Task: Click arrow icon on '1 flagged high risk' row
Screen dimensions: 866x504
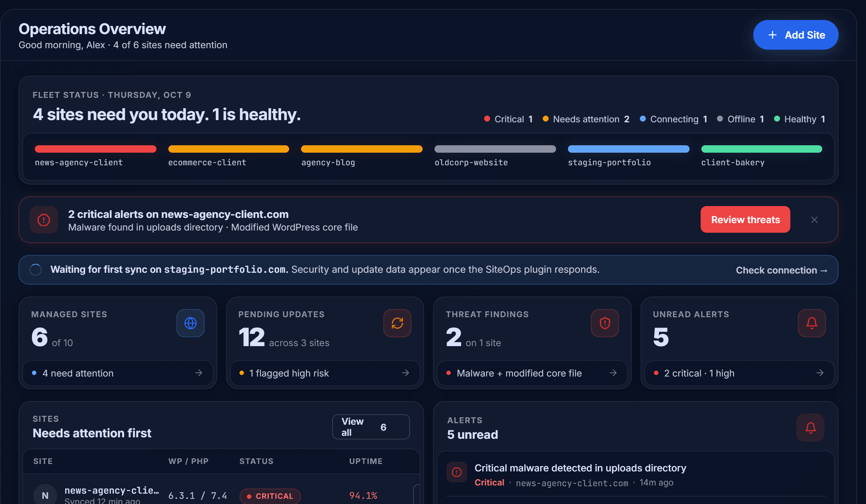Action: coord(406,373)
